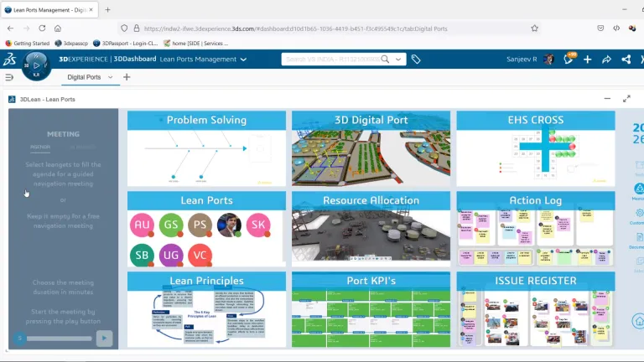Click the MEETING panel heading

tap(63, 134)
